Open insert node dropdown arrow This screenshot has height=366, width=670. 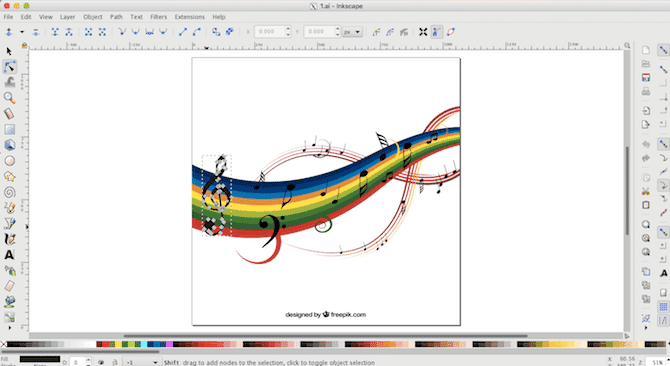[22, 32]
